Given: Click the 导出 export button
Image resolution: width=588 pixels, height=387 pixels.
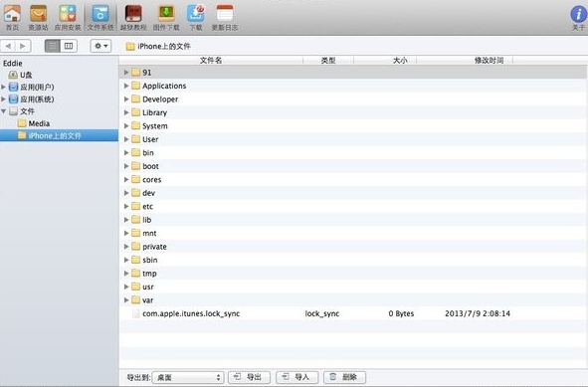Looking at the screenshot, I should (249, 377).
